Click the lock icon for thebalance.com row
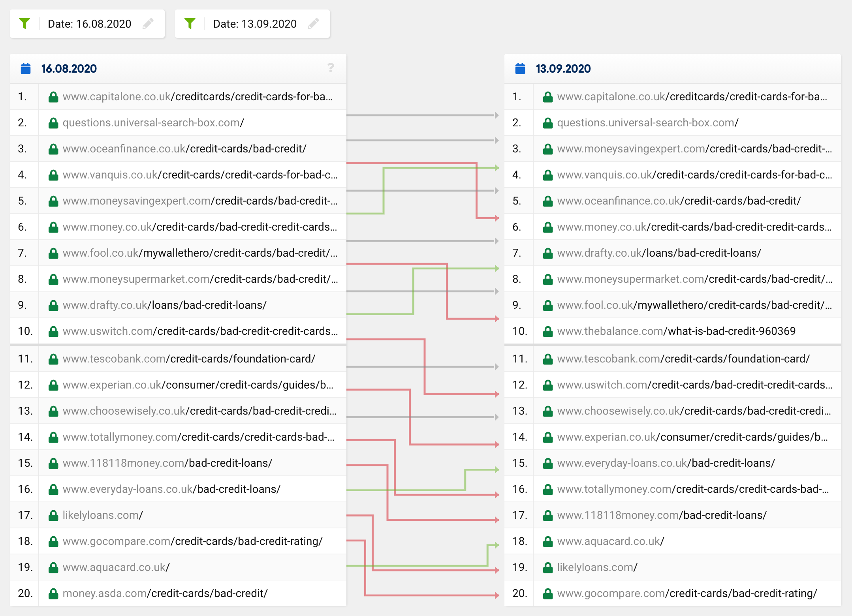 pos(548,331)
